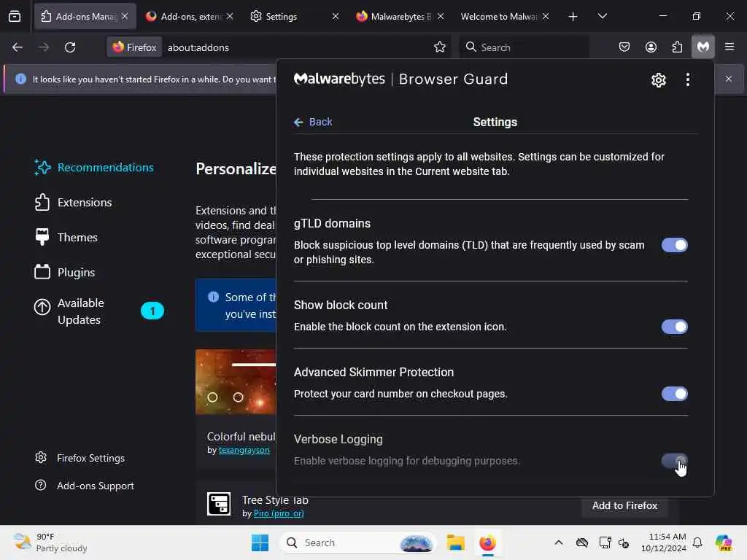Image resolution: width=747 pixels, height=560 pixels.
Task: Click the display network tray icon
Action: [x=605, y=542]
